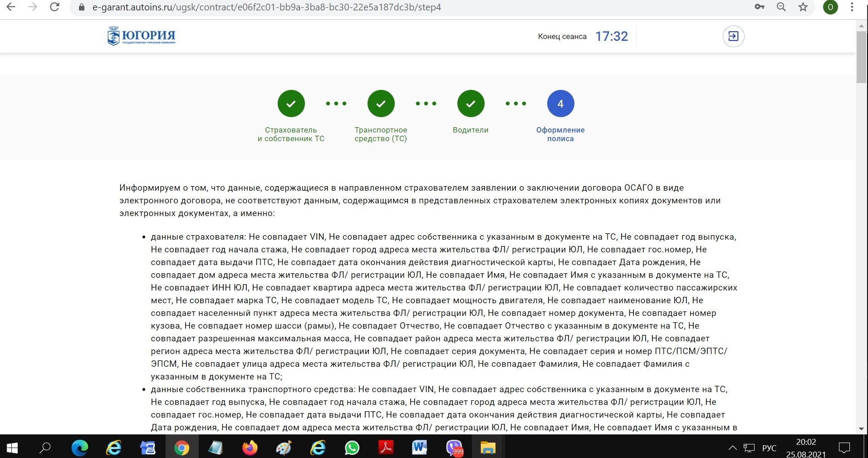Screen dimensions: 868x458
Task: Click the session logout icon in header
Action: [733, 36]
